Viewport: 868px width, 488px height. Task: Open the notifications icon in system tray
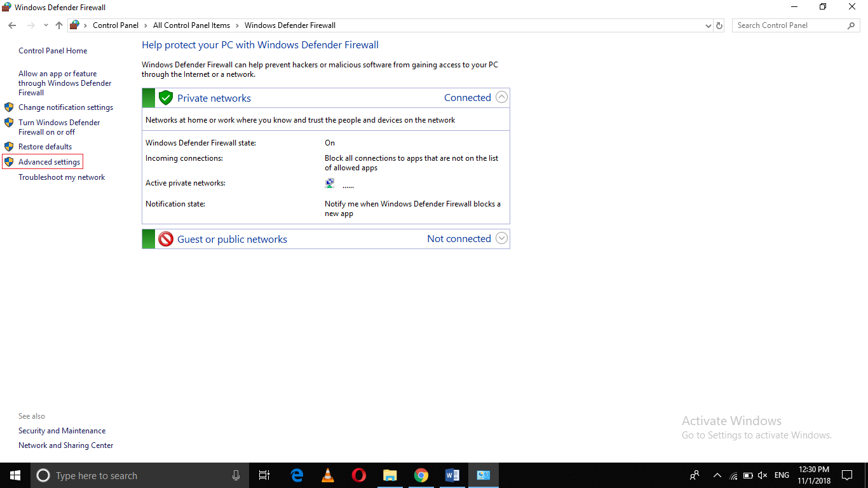tap(847, 475)
